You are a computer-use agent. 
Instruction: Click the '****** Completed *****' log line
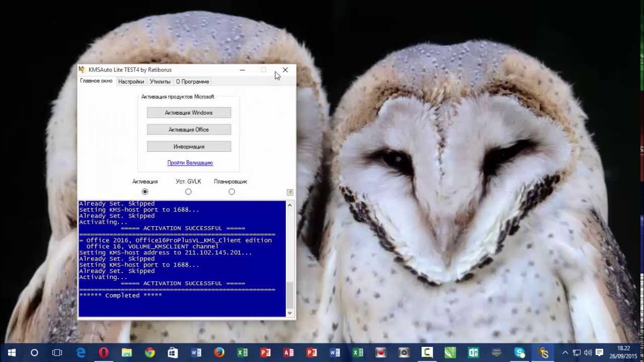click(120, 296)
